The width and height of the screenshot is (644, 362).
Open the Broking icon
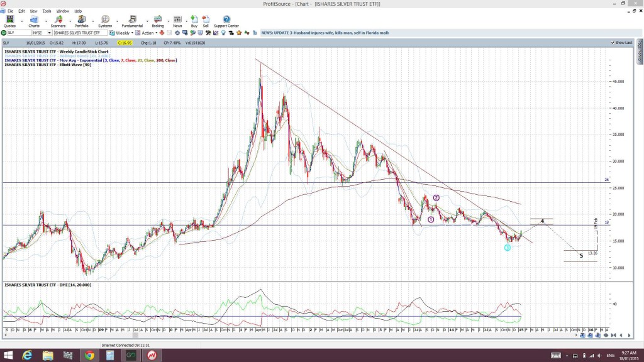tap(158, 19)
